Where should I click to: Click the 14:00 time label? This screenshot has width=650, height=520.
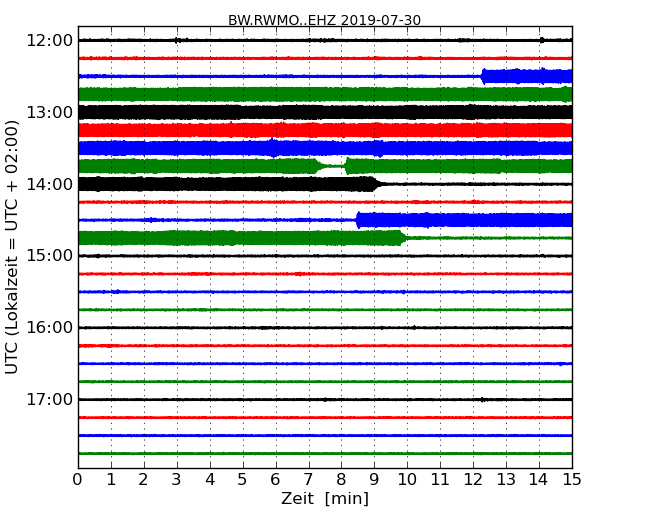click(49, 184)
